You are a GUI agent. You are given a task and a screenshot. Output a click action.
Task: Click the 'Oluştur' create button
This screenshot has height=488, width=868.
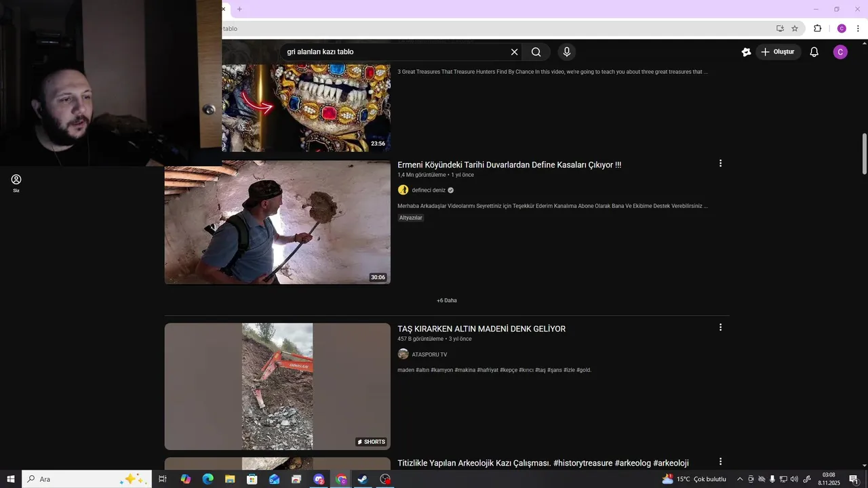778,52
